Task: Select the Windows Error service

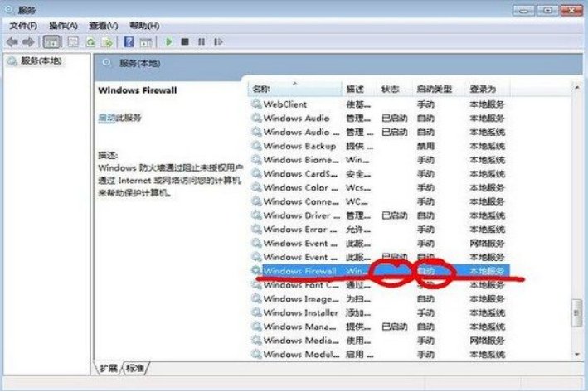Action: click(379, 229)
